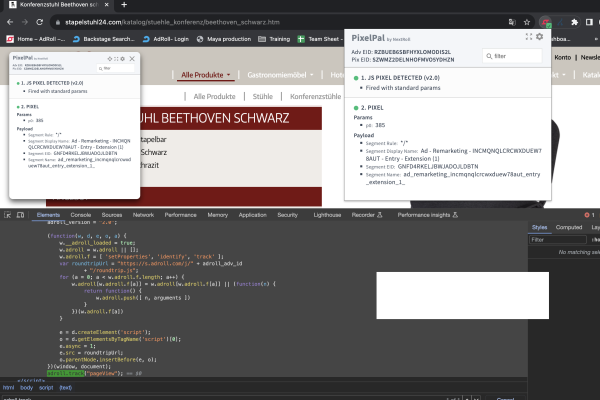
Task: Bookmark this page with star icon
Action: click(526, 20)
